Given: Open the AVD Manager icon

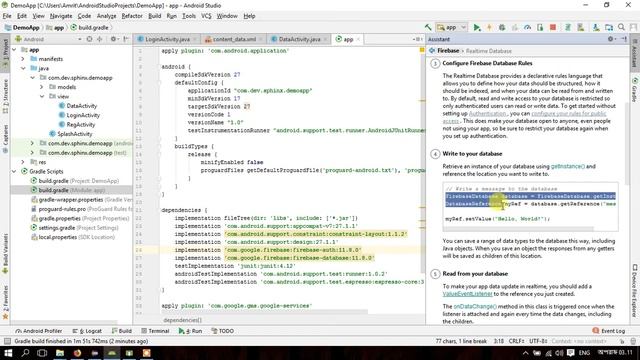Looking at the screenshot, I should [580, 27].
